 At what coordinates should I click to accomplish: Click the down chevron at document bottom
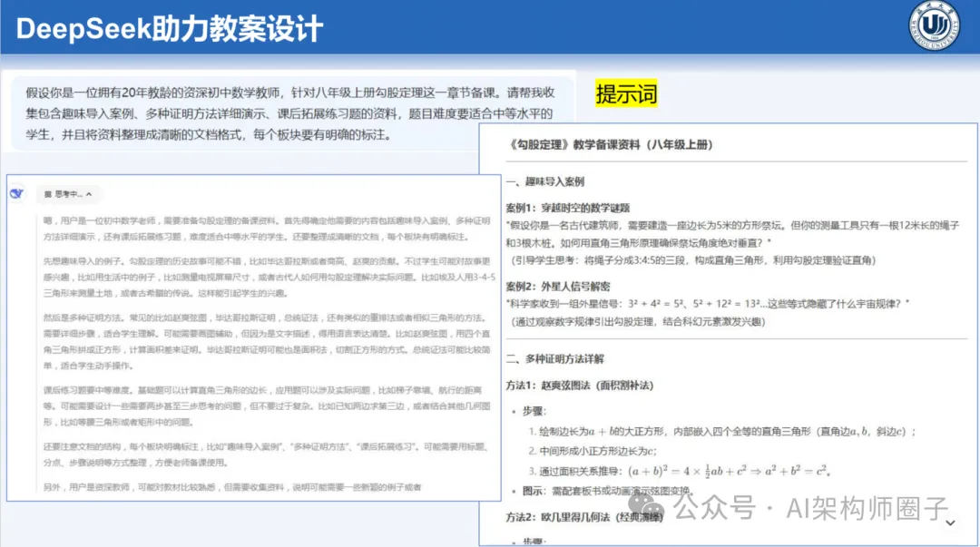click(950, 523)
